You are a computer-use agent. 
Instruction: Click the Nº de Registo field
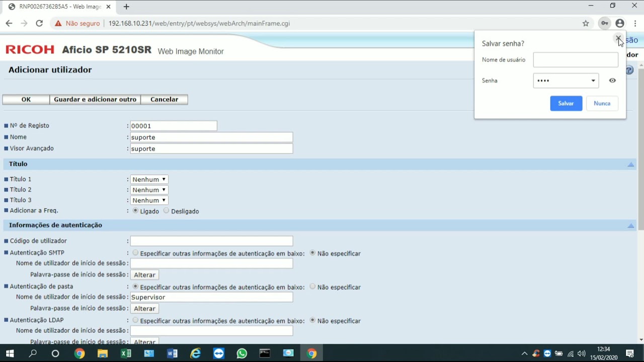174,126
